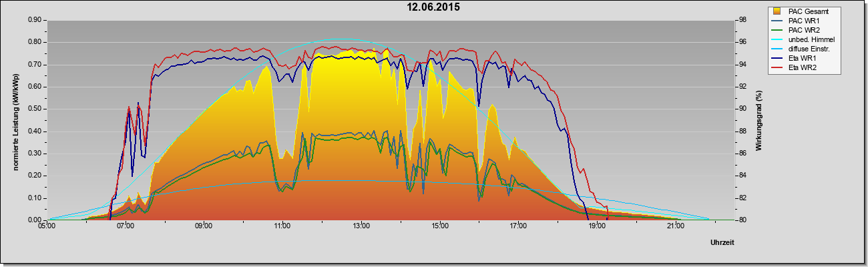Click the 05:00 time axis label
Image resolution: width=868 pixels, height=267 pixels.
point(47,226)
